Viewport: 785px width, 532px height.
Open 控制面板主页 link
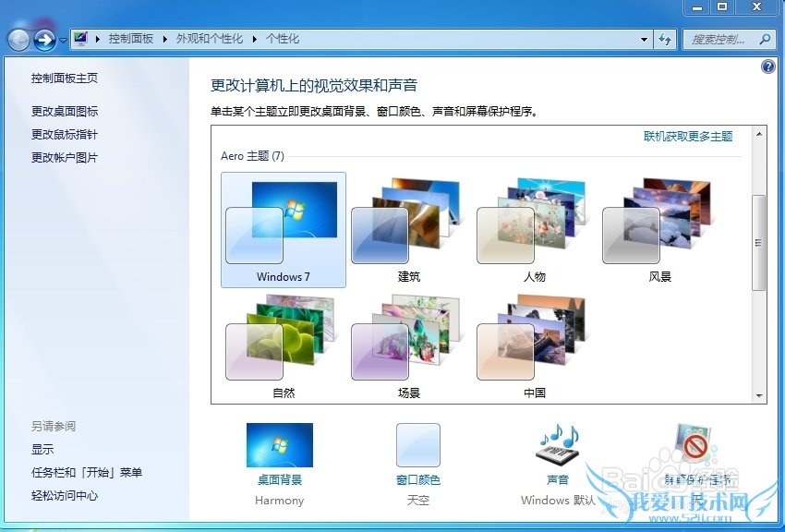click(65, 79)
